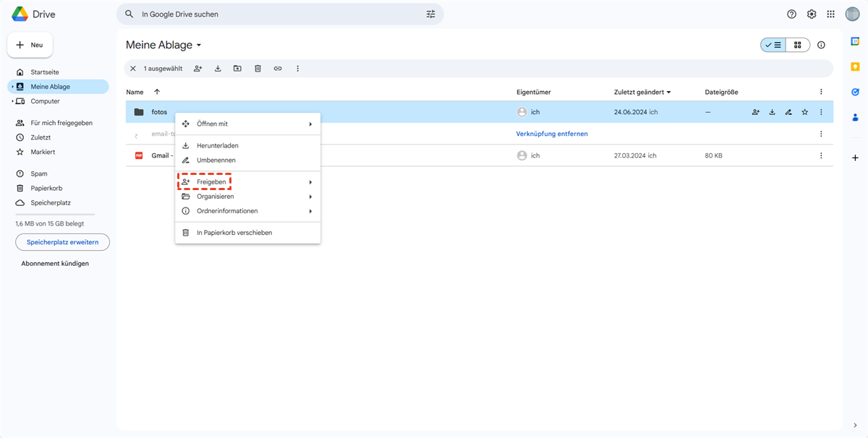
Task: Open the Google apps grid
Action: 830,14
